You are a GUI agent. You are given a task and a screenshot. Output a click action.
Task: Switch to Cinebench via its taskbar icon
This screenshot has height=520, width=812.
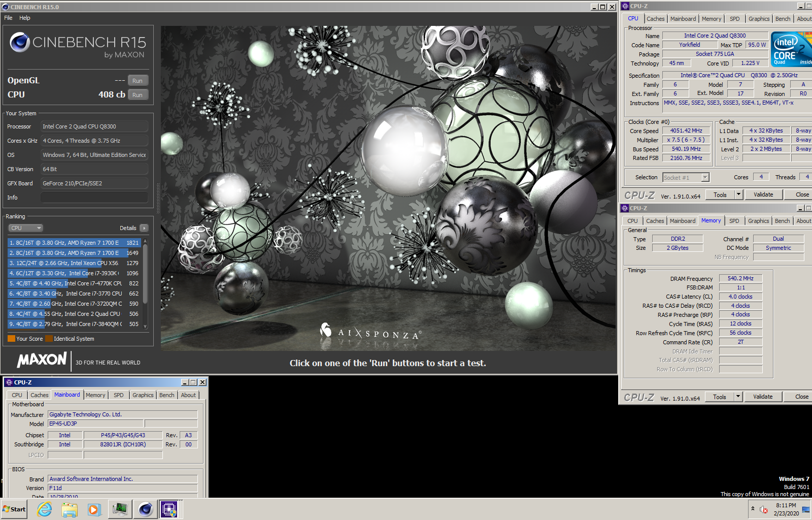145,509
